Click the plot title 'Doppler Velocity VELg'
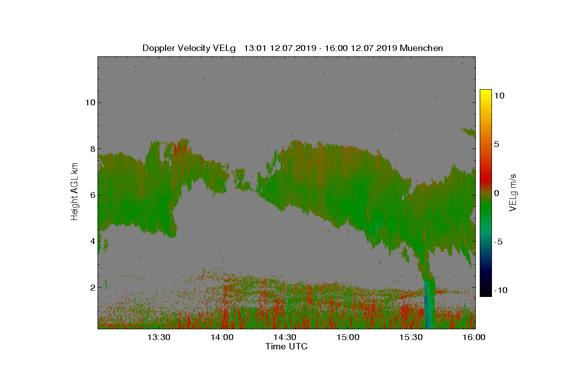The height and width of the screenshot is (392, 588). pyautogui.click(x=189, y=48)
